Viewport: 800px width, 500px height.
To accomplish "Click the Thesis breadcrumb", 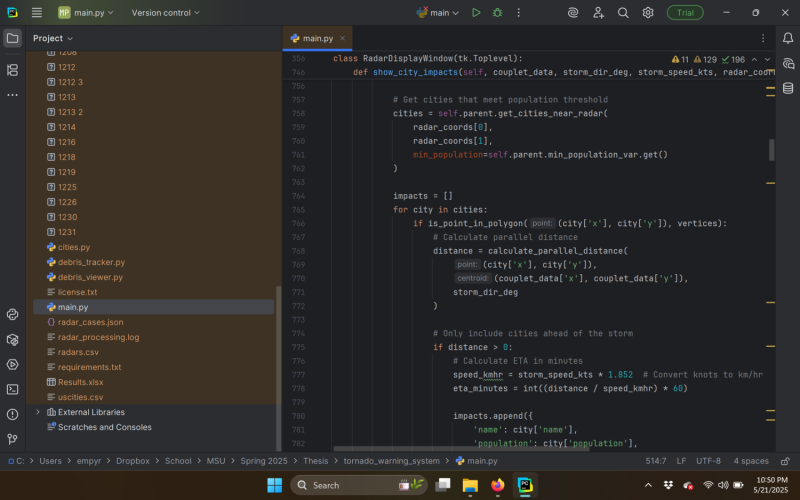I will point(316,461).
